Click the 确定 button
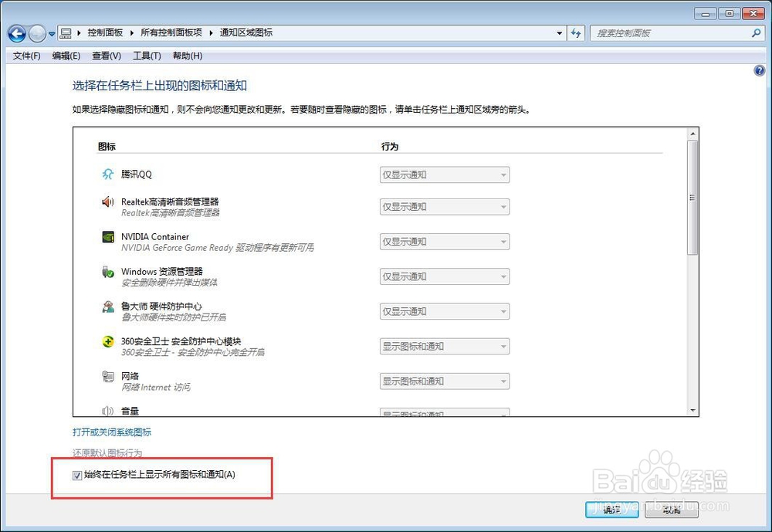The image size is (772, 532). (x=612, y=510)
